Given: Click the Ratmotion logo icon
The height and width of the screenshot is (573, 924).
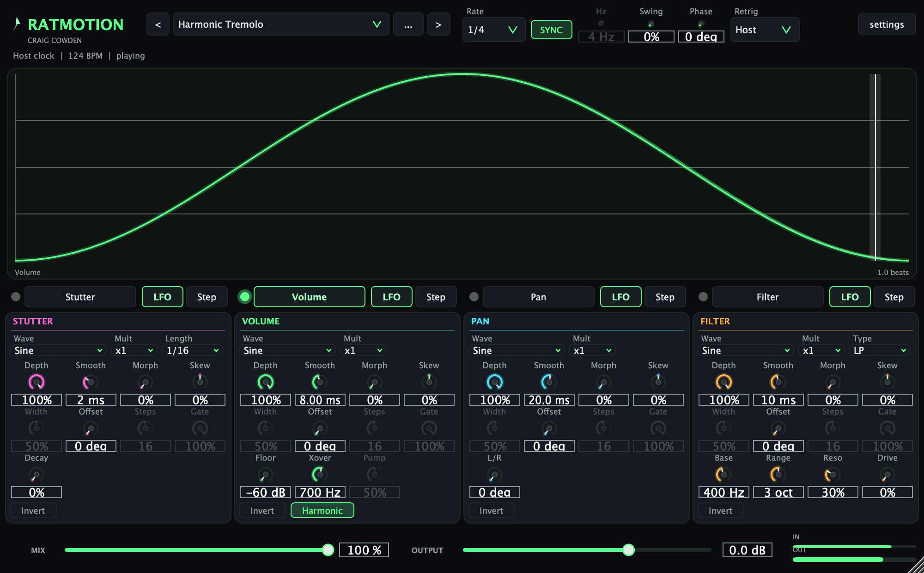Looking at the screenshot, I should (x=17, y=24).
